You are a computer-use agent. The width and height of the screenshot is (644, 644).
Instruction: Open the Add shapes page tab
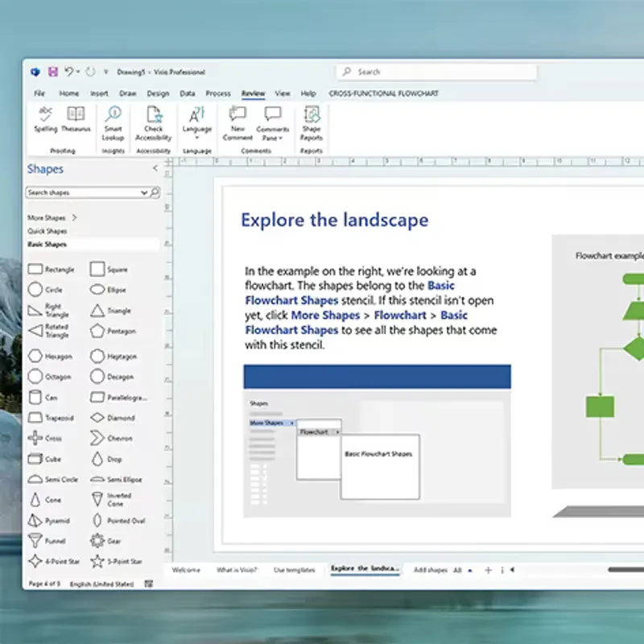[430, 570]
